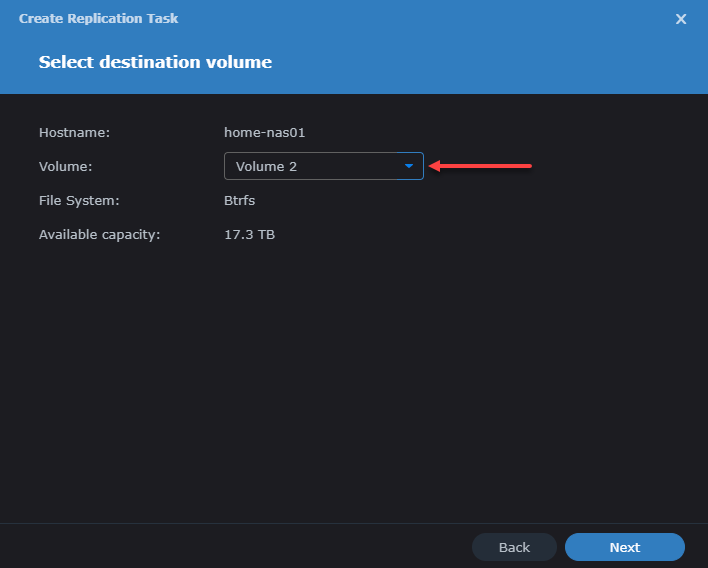Viewport: 708px width, 568px height.
Task: Close the Create Replication Task dialog
Action: coord(681,19)
